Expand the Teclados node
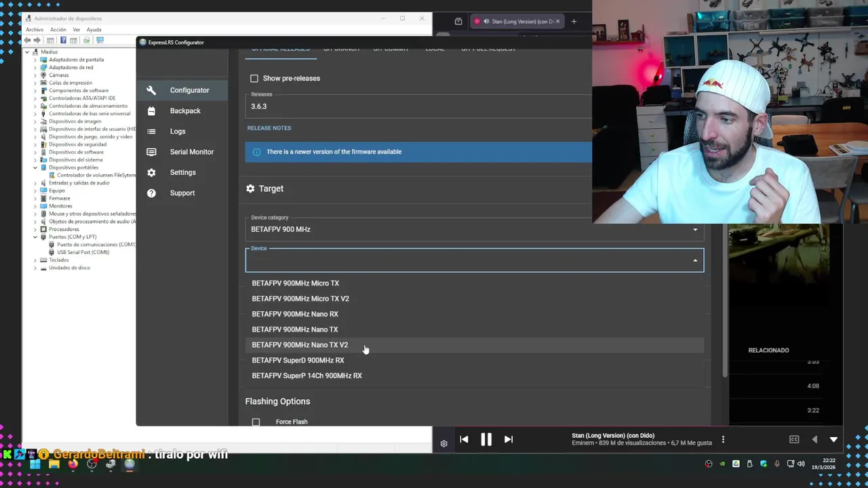 click(x=35, y=260)
